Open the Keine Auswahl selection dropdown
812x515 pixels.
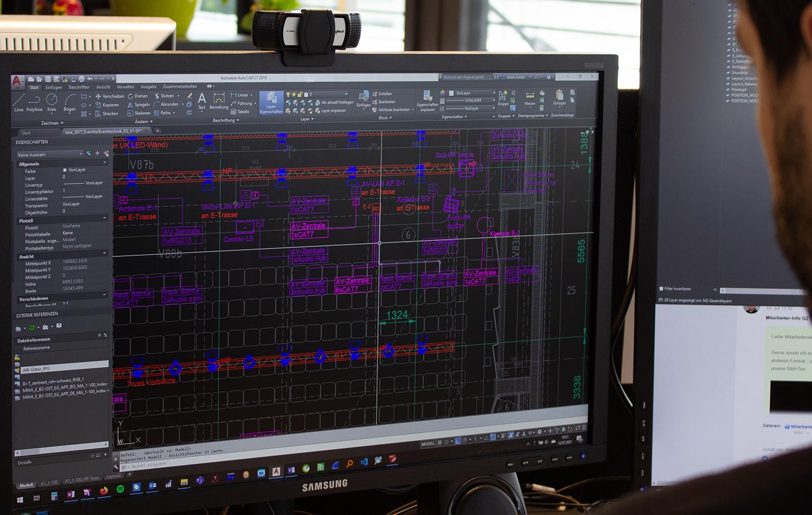[x=50, y=154]
